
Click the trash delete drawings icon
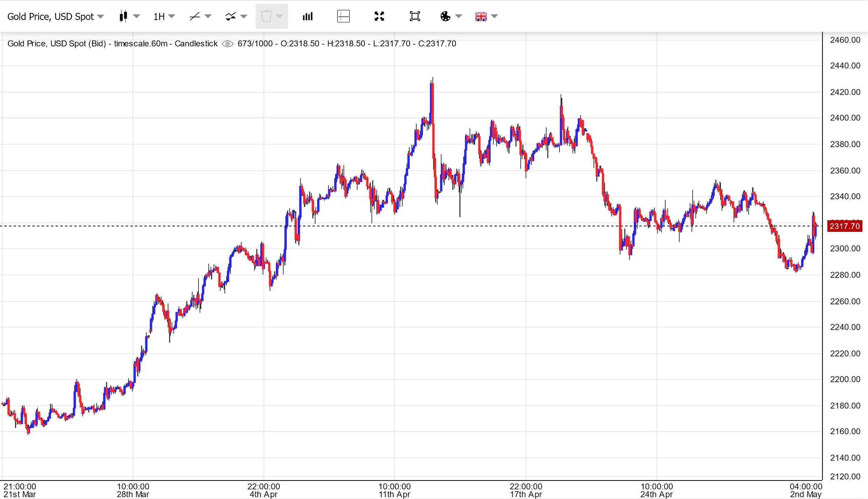tap(266, 16)
